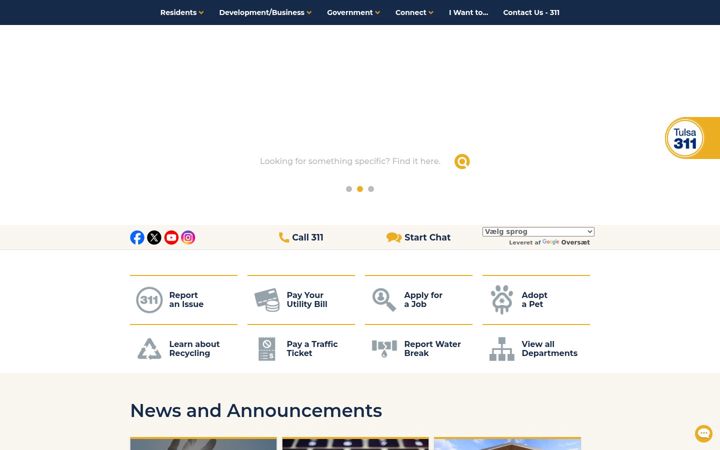Open the Report an Issue link
The height and width of the screenshot is (450, 720).
(x=186, y=300)
